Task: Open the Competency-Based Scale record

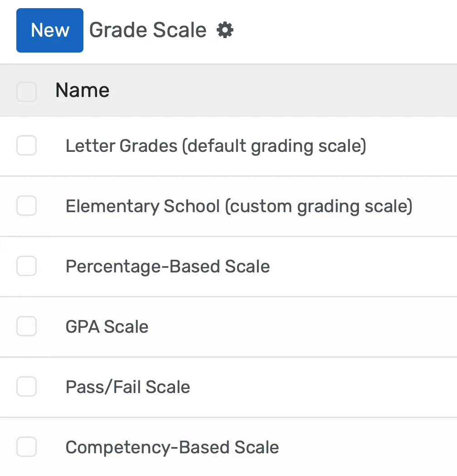Action: (x=172, y=447)
